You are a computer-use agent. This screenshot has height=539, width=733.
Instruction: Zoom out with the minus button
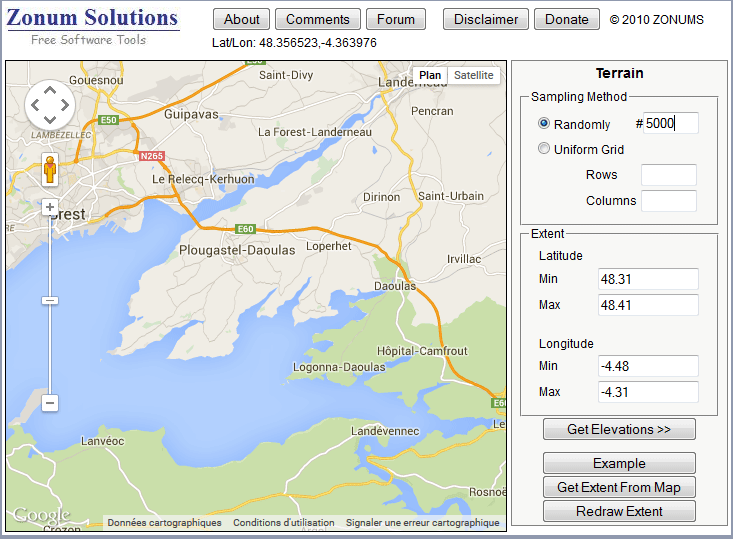50,402
